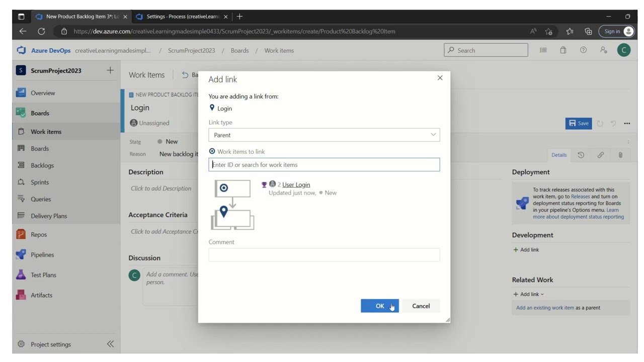This screenshot has height=362, width=644.
Task: Switch to Settings - Process browser tab
Action: 182,17
